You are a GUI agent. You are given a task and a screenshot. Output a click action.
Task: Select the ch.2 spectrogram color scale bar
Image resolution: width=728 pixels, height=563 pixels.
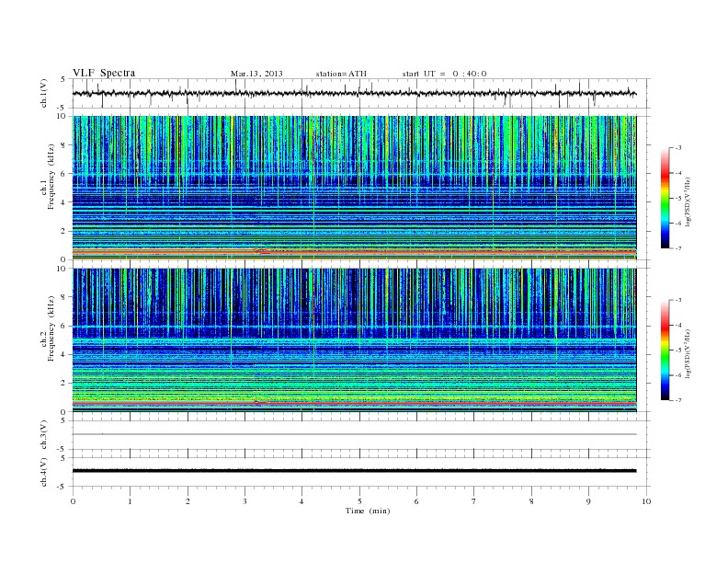pyautogui.click(x=665, y=350)
